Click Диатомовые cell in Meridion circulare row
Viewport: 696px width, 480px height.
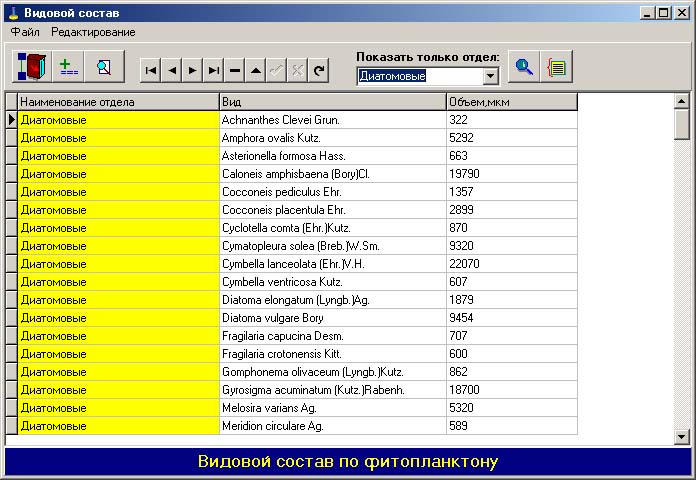pos(118,425)
